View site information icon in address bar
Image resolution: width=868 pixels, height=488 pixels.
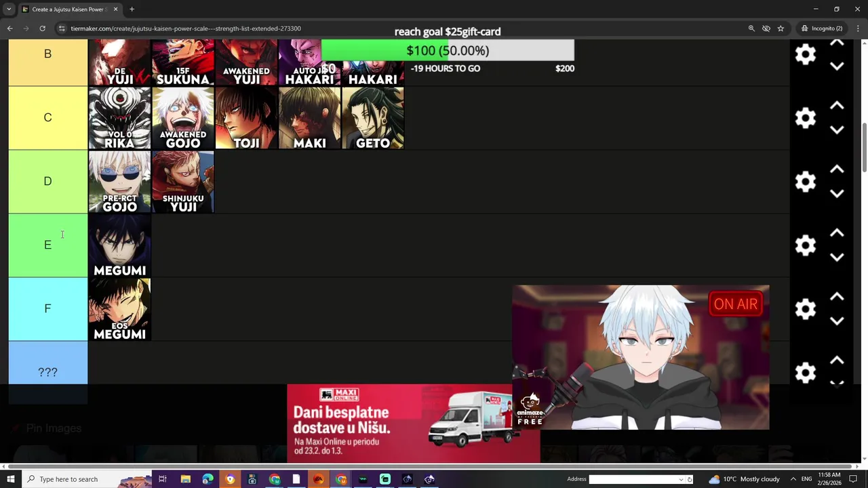tap(62, 28)
